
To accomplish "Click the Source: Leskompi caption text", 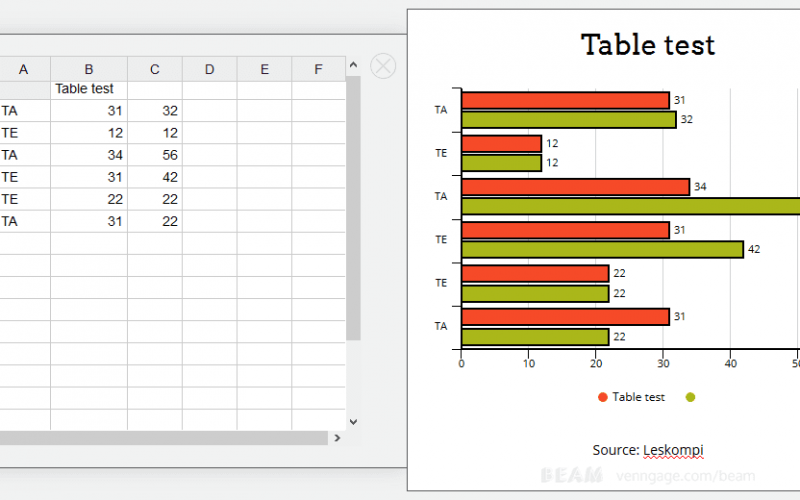I will (x=647, y=450).
